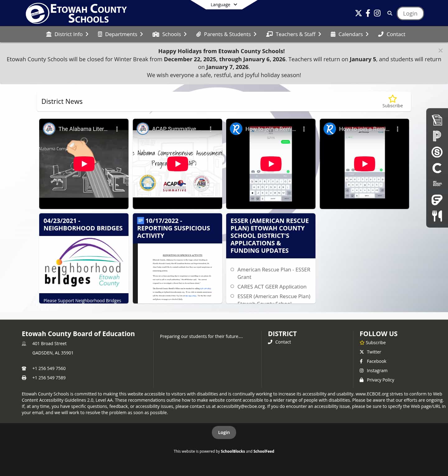Open the District Info menu
Screen dimensions: 448x476
[67, 34]
